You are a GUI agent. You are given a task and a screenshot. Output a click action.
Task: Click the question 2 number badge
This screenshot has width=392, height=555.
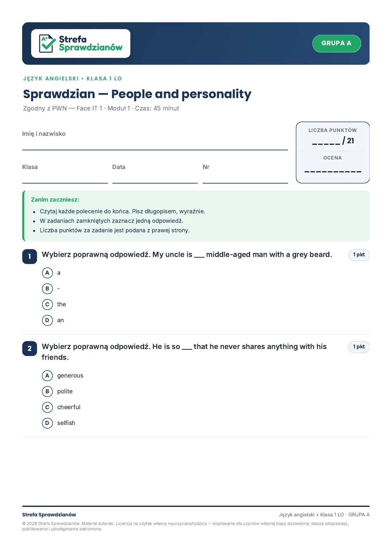pos(30,348)
